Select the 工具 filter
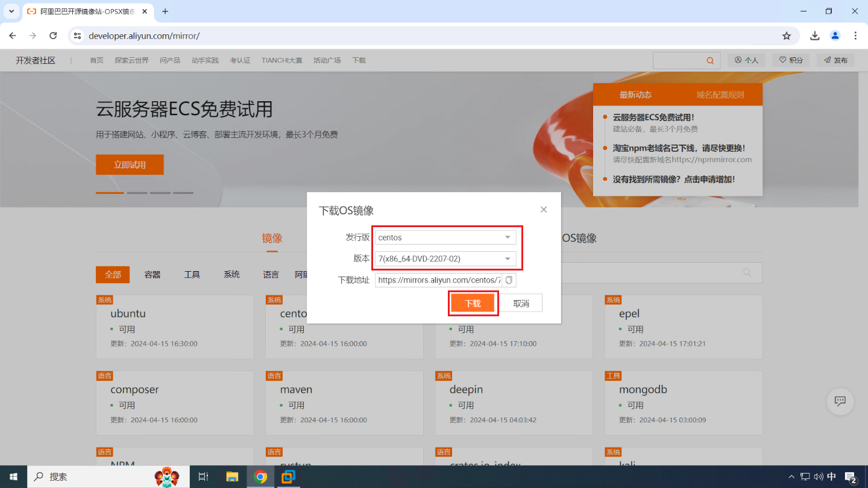 [x=192, y=274]
